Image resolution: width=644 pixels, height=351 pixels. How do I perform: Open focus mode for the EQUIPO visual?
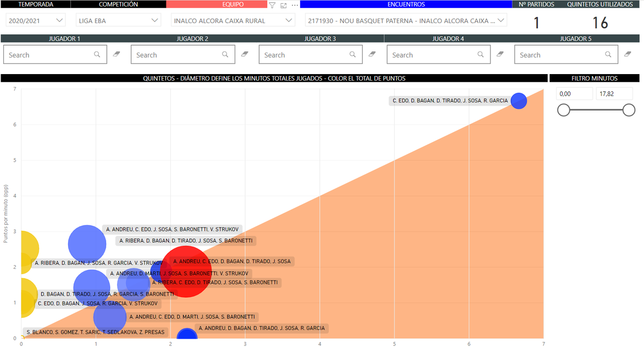[283, 5]
